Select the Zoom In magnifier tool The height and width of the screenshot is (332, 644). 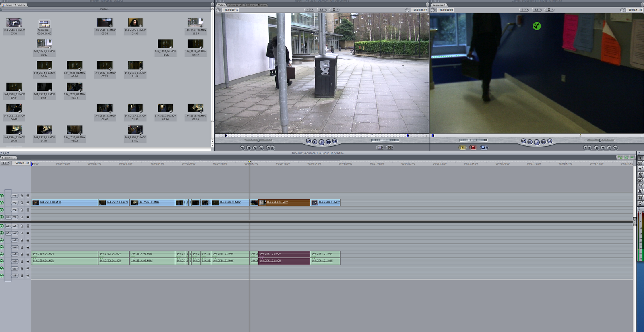(640, 191)
